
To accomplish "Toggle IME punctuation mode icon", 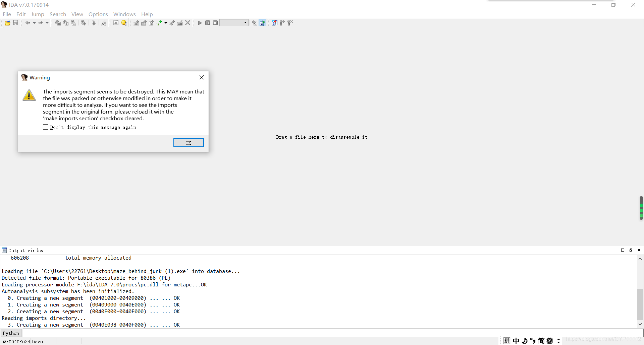I will pyautogui.click(x=533, y=341).
